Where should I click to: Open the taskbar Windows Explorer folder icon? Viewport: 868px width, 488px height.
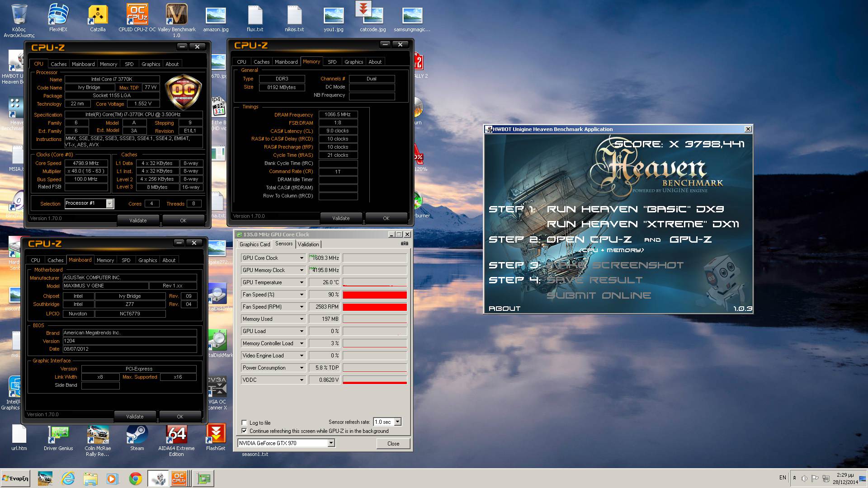(x=90, y=479)
